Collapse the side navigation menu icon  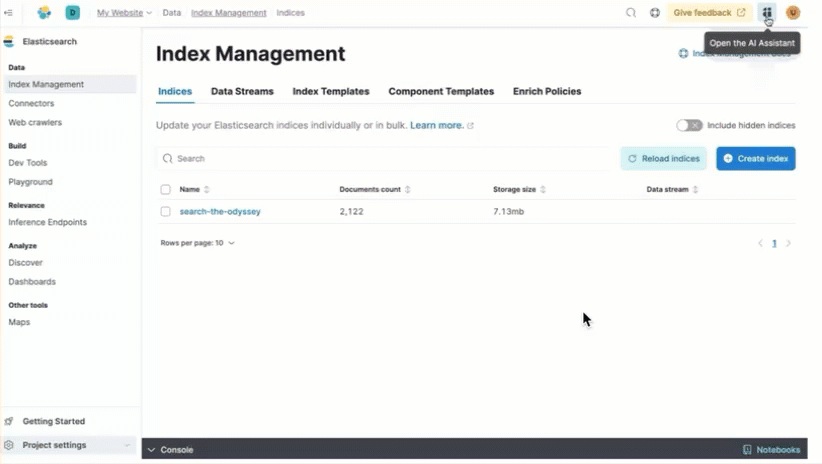[x=8, y=13]
